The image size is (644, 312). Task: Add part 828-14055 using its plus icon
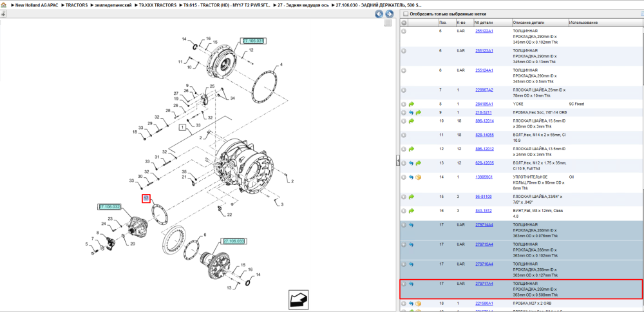tap(404, 135)
